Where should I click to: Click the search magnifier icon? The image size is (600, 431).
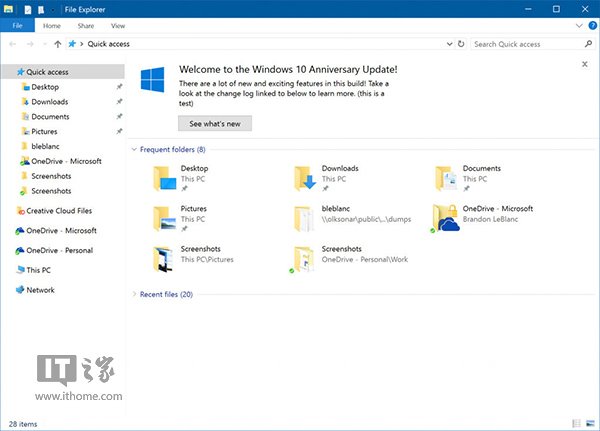click(589, 44)
